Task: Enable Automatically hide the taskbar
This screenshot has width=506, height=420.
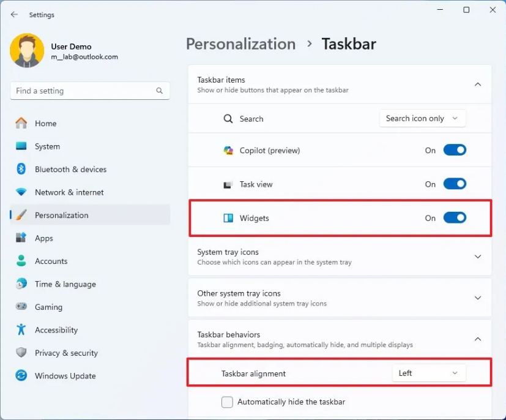Action: click(226, 402)
